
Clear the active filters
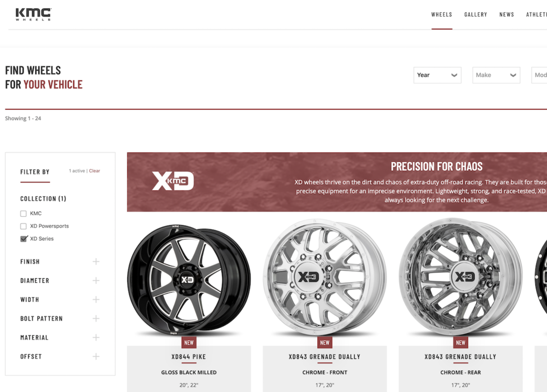pos(95,171)
